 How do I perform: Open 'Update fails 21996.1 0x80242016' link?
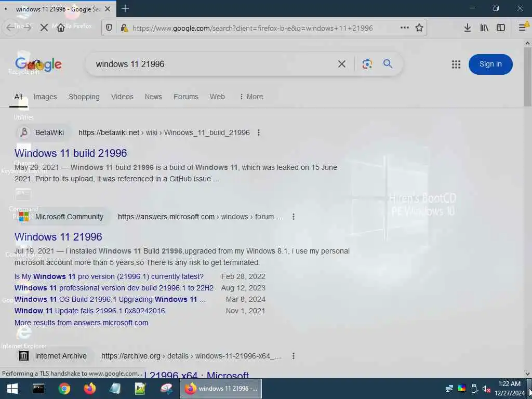point(89,311)
